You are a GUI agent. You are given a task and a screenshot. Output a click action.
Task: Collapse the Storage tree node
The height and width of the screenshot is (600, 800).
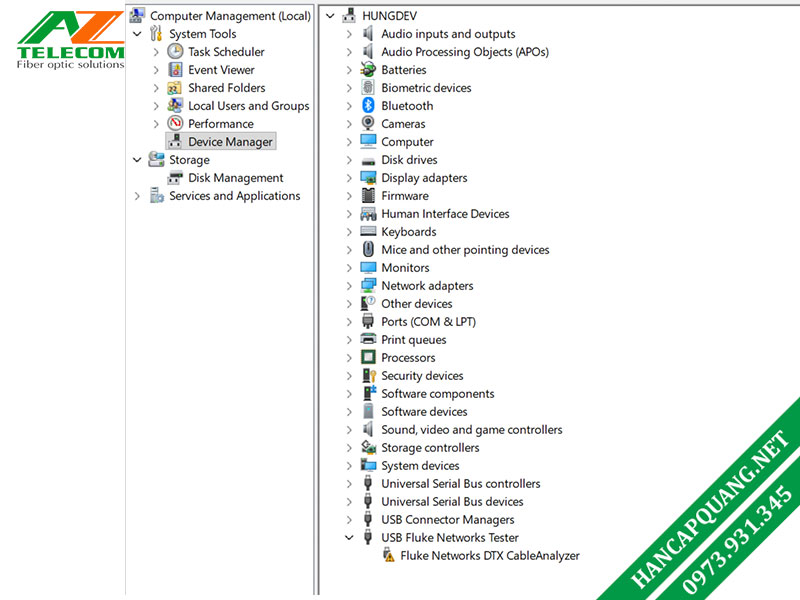(x=137, y=160)
